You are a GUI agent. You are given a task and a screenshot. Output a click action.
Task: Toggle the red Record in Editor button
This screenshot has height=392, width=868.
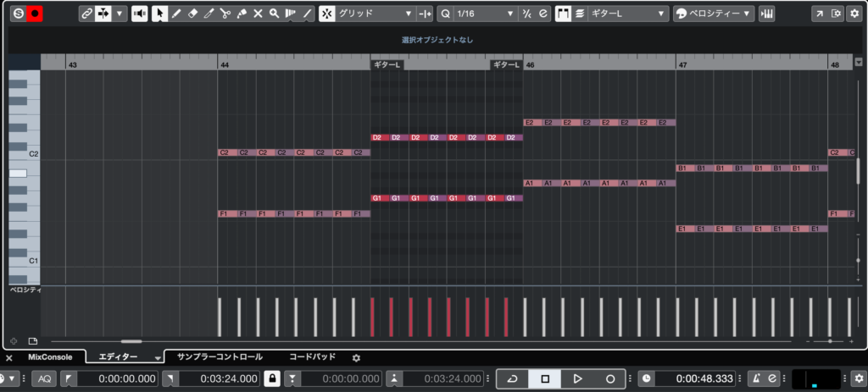pyautogui.click(x=35, y=14)
